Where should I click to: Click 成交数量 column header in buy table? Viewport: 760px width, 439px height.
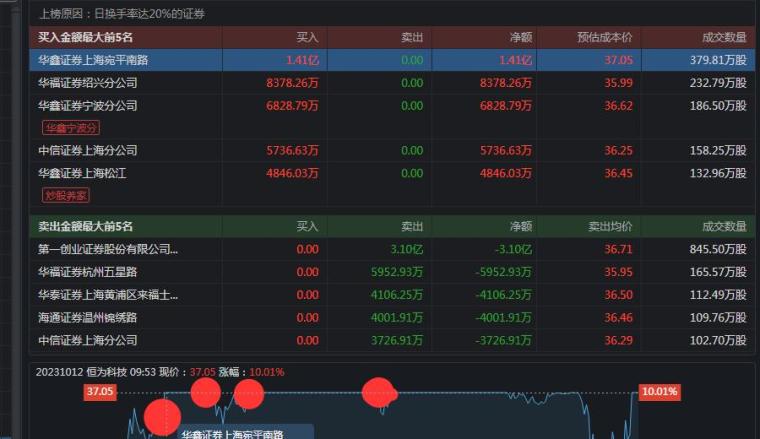point(724,37)
